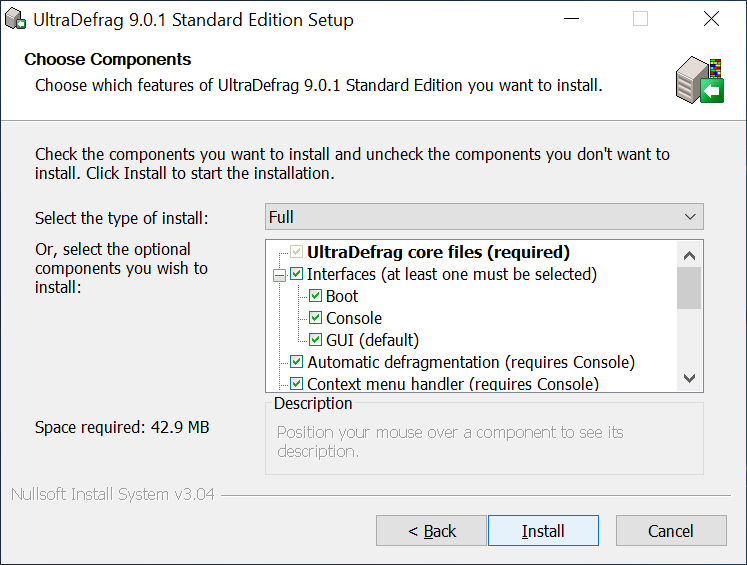Minimize the setup window
The height and width of the screenshot is (565, 747).
point(570,19)
